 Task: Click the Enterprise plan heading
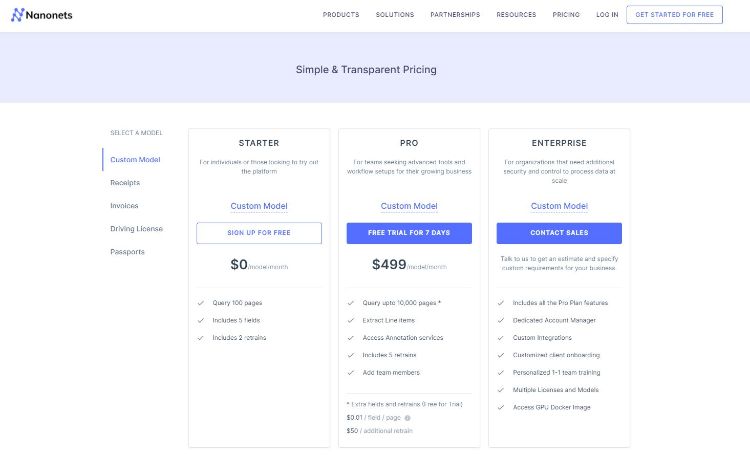559,143
